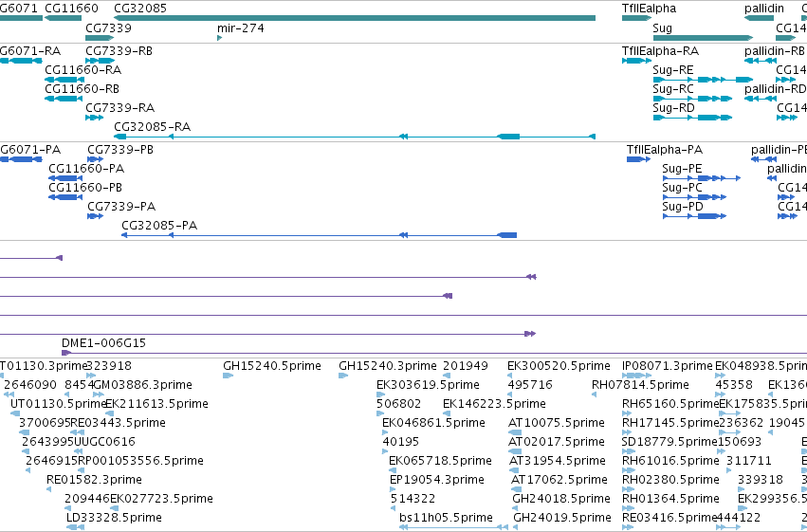Screen dimensions: 807x532
Task: Select protein Sug-PE
Action: tap(682, 169)
